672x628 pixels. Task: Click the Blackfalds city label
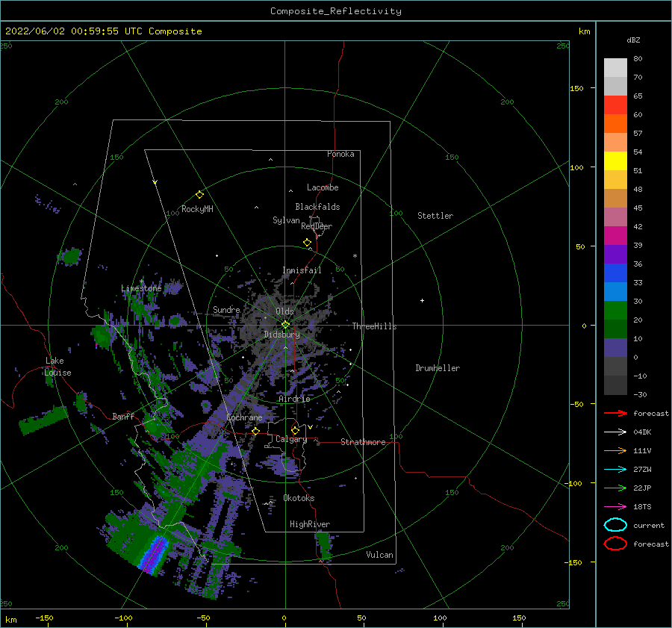click(317, 207)
